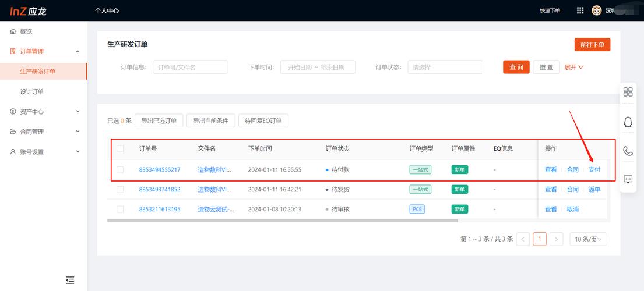Viewport: 644px width, 291px height.
Task: Open order number 8353494555217 link
Action: [160, 170]
